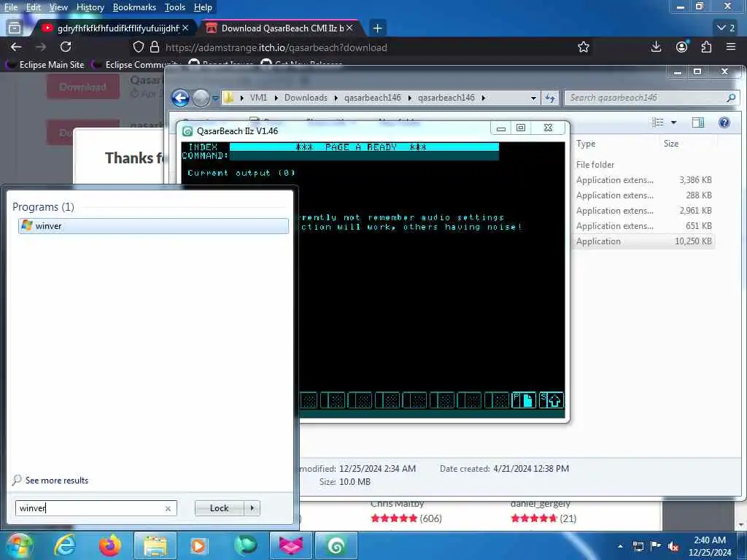Clear the Start menu search box

pyautogui.click(x=168, y=508)
